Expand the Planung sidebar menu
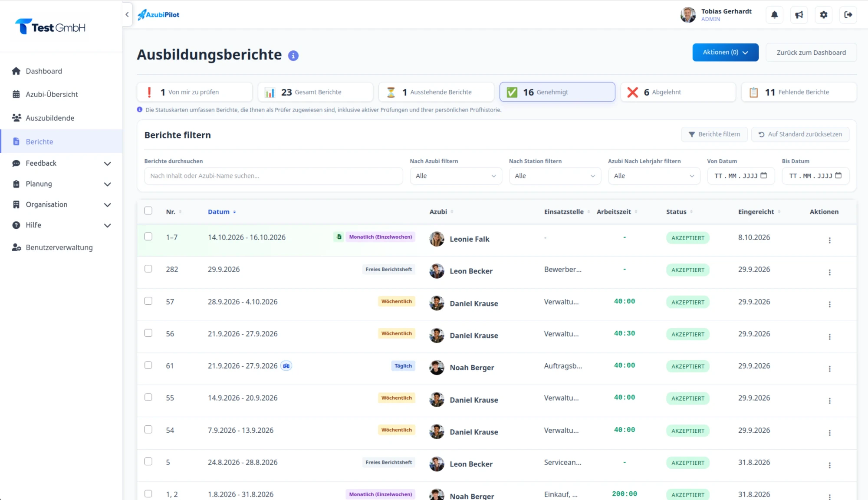This screenshot has width=868, height=500. (x=61, y=184)
